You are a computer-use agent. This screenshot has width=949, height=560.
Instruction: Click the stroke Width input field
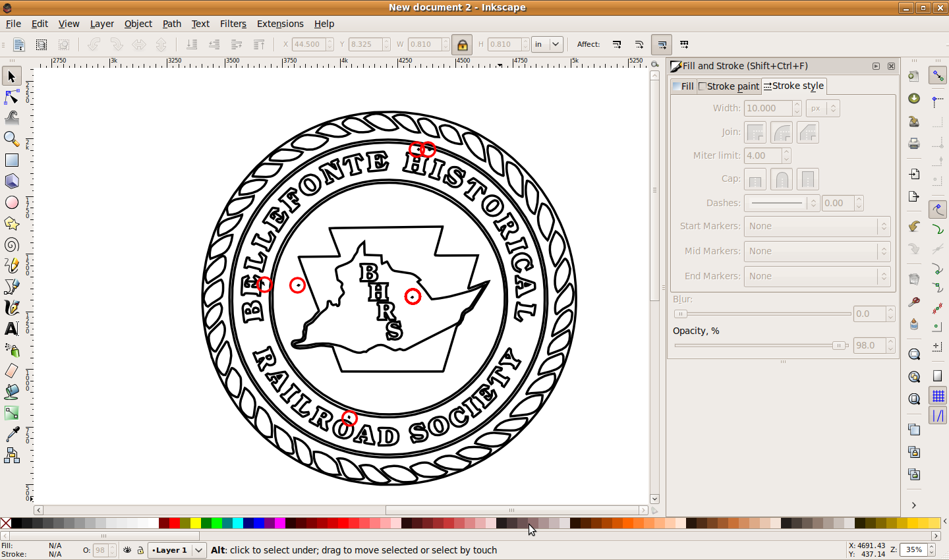tap(768, 108)
